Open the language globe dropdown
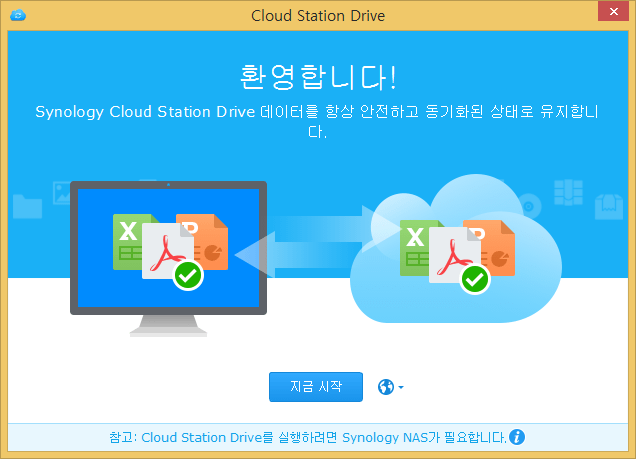 point(390,387)
